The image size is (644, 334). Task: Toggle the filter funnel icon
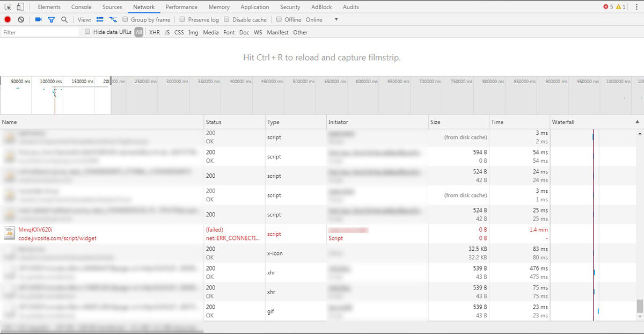pos(52,19)
